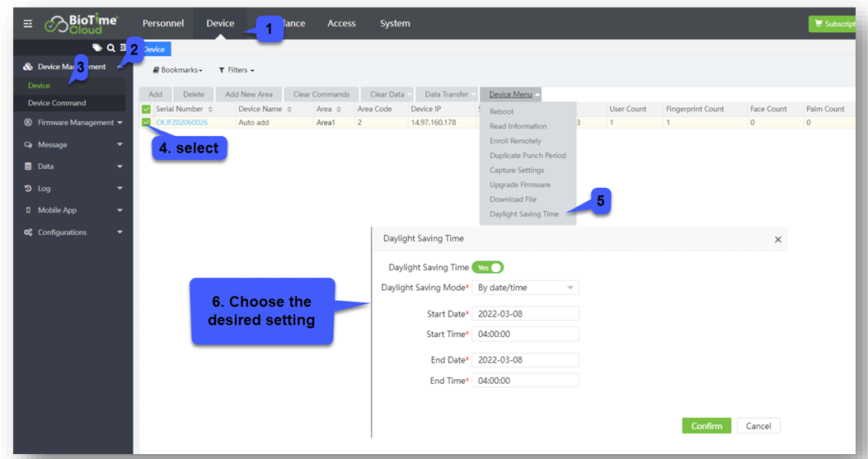Click the Log history icon
This screenshot has width=868, height=459.
pyautogui.click(x=29, y=189)
